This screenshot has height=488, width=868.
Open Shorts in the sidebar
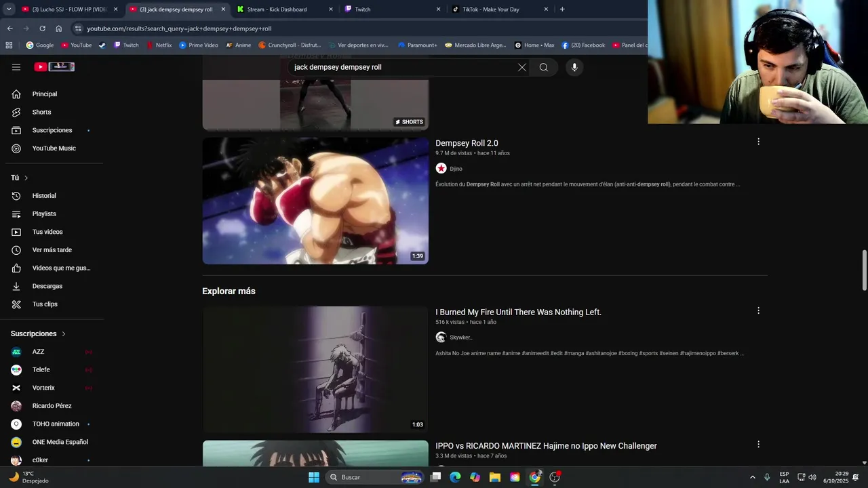54,112
